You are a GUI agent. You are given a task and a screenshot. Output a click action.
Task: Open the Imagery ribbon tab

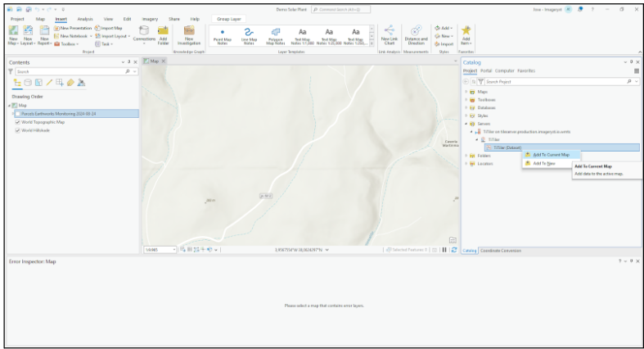150,19
